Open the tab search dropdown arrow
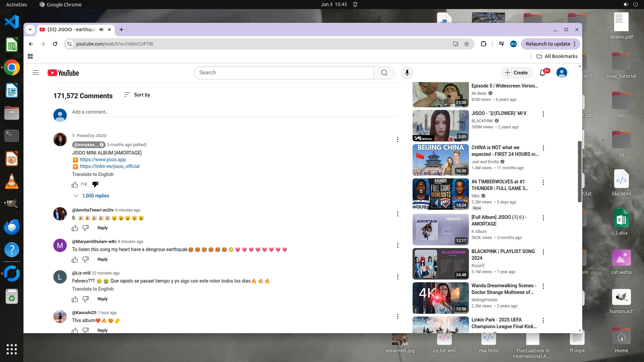This screenshot has height=362, width=644. pos(30,29)
